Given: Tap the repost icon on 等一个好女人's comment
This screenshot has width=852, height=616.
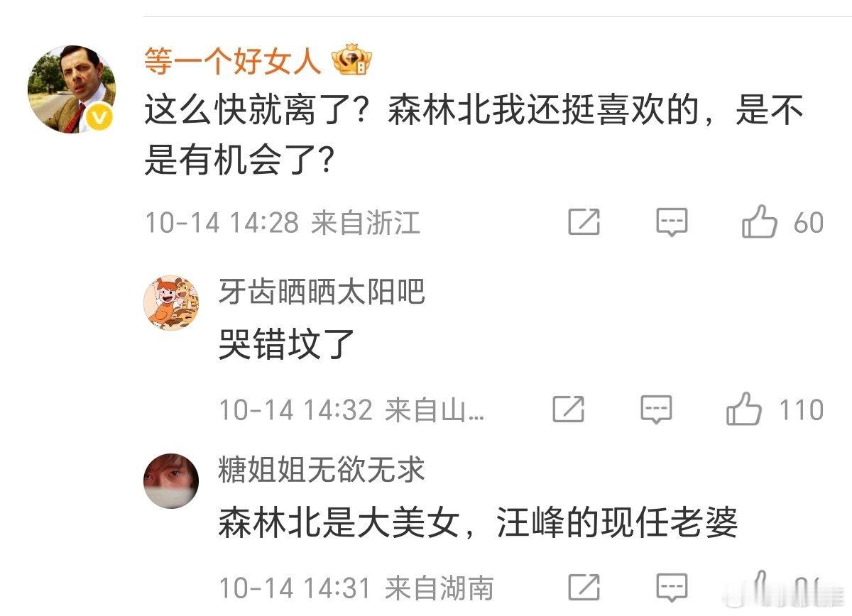Looking at the screenshot, I should tap(584, 223).
